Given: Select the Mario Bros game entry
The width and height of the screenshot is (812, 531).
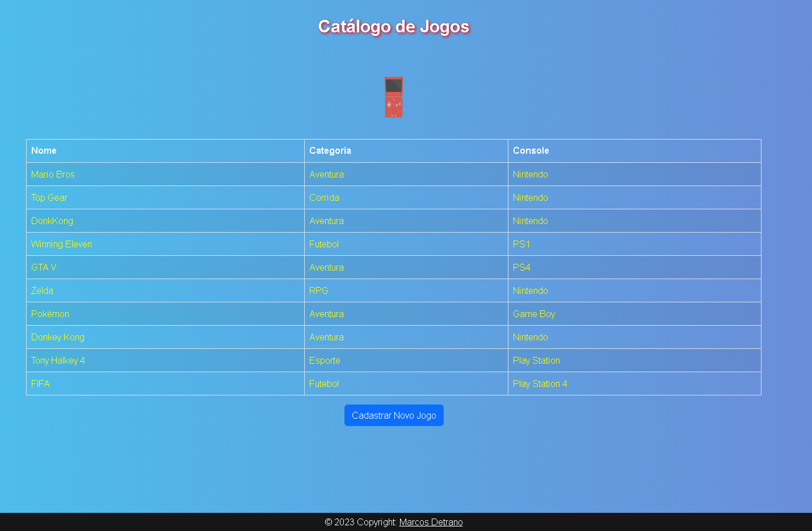Looking at the screenshot, I should (x=53, y=174).
